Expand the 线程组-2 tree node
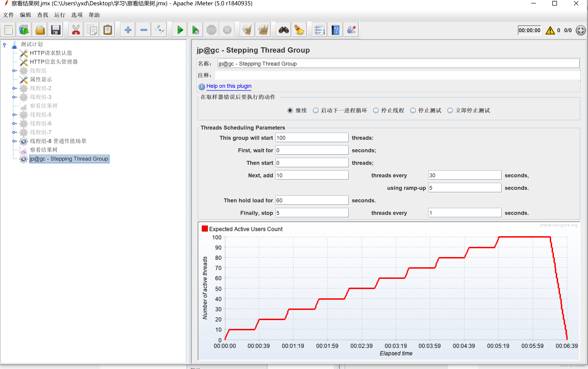The height and width of the screenshot is (369, 588). coord(14,88)
